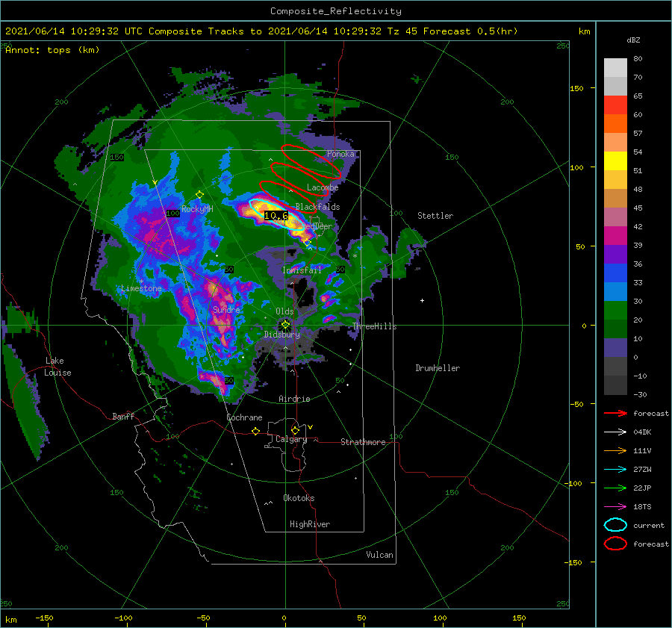The height and width of the screenshot is (628, 672).
Task: Pick magenta swatch between 42 and 39 dBZ
Action: tap(615, 236)
